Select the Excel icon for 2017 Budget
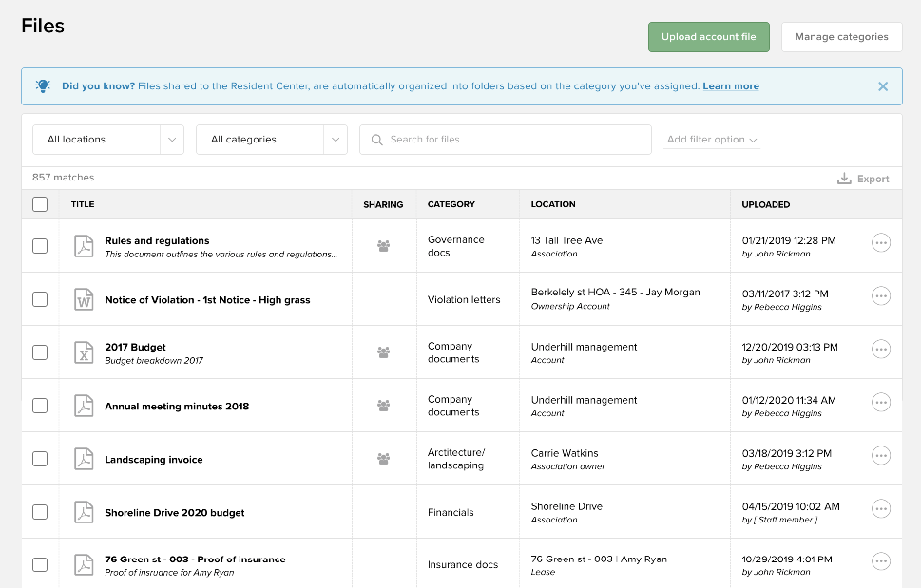921x588 pixels. (84, 351)
